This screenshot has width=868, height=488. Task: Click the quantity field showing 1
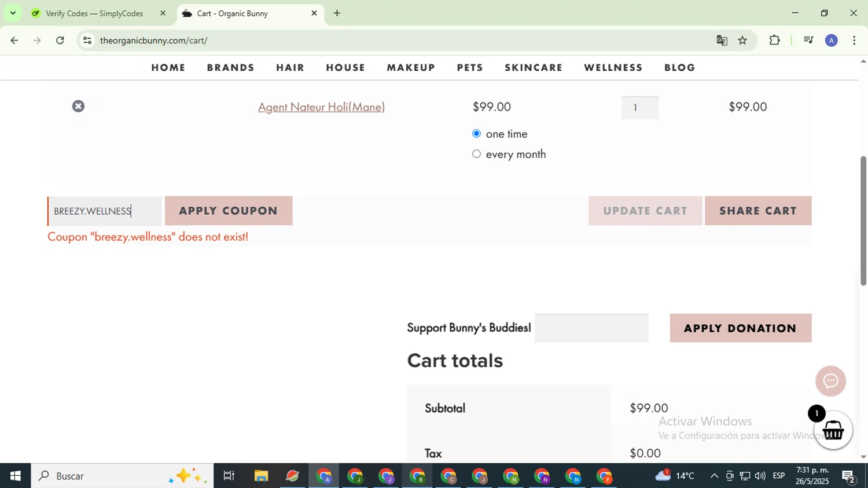(639, 108)
